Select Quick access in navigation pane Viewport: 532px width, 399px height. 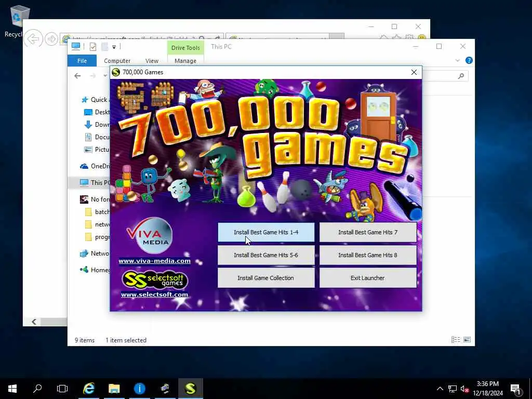pos(95,100)
